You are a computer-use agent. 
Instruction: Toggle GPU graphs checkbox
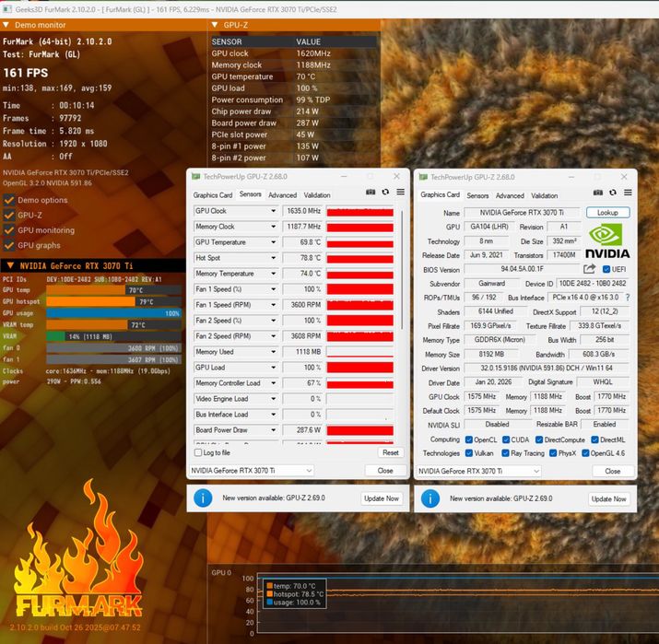pyautogui.click(x=9, y=245)
